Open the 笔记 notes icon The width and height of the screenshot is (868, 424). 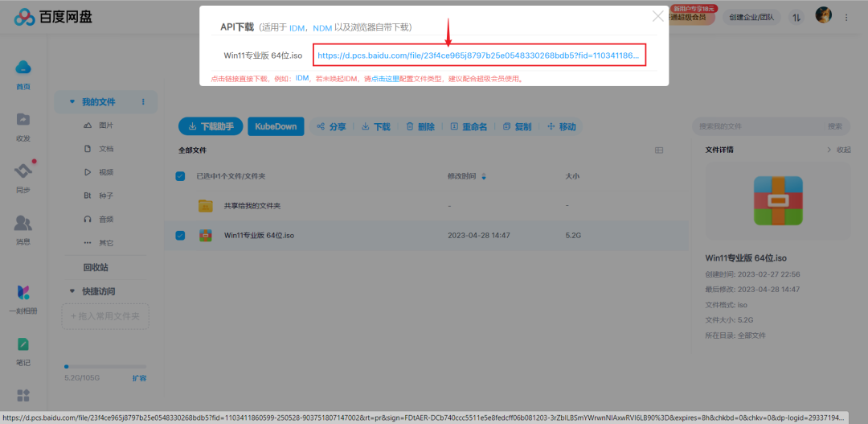23,345
